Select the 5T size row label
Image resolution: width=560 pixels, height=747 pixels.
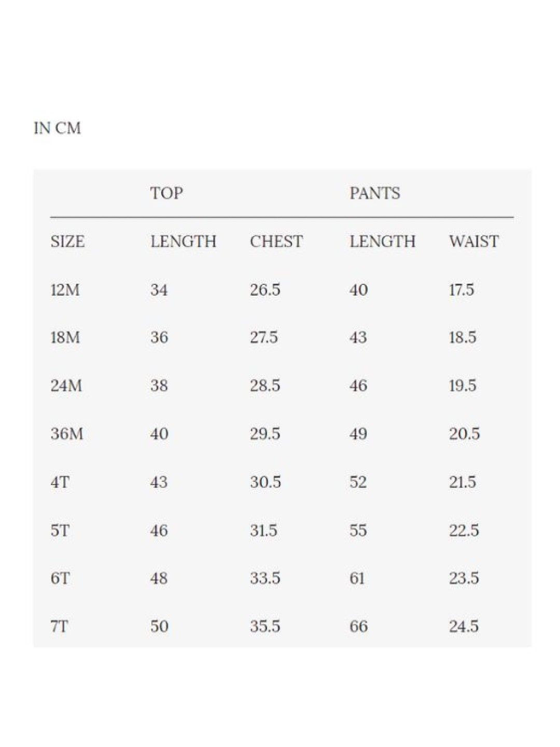[60, 530]
